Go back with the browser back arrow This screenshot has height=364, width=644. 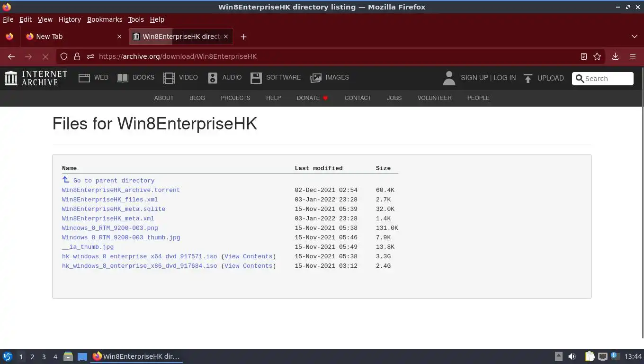coord(11,56)
